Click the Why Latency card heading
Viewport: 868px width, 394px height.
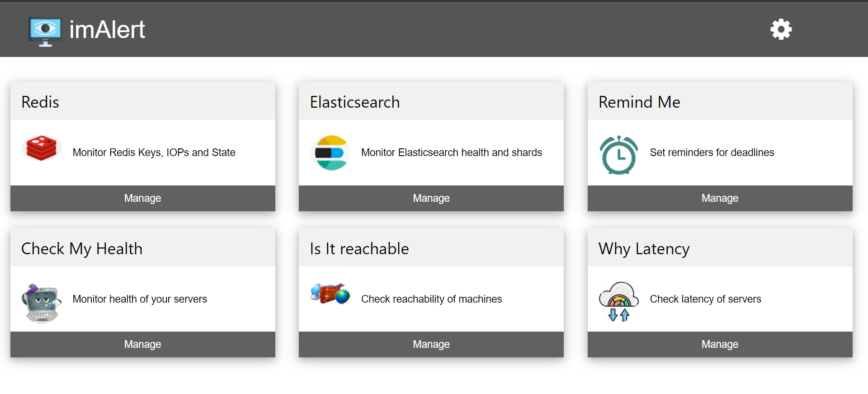point(644,249)
